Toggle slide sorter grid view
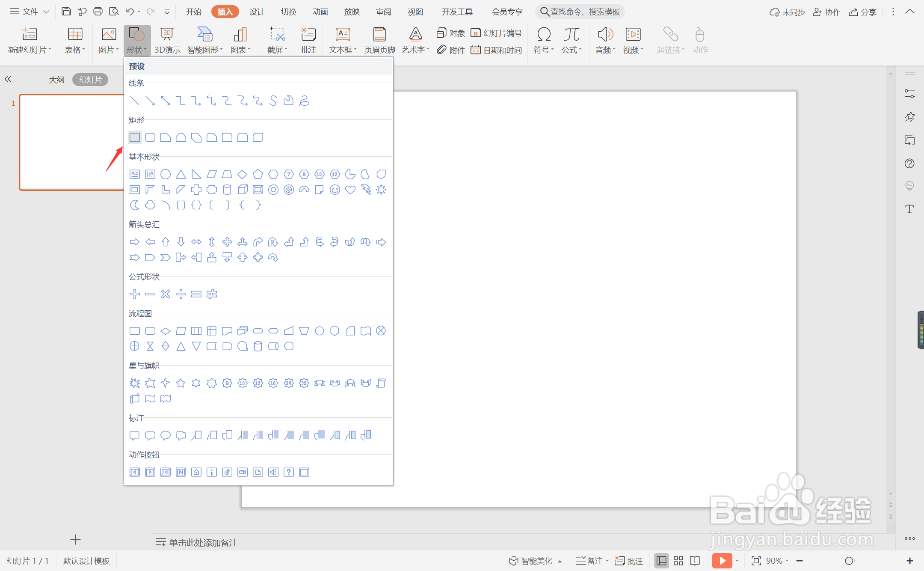 (x=678, y=561)
